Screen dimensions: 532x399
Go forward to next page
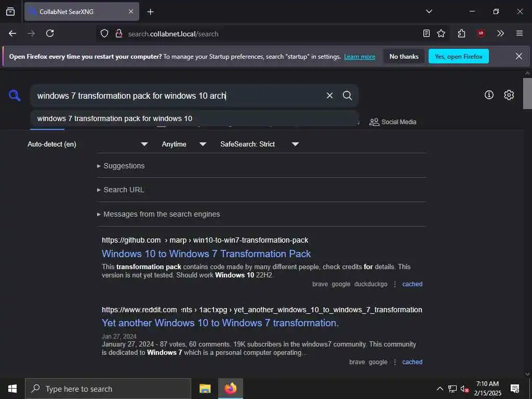(31, 33)
